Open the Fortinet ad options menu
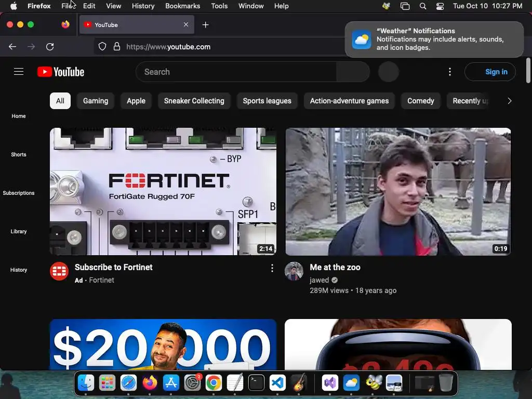This screenshot has width=532, height=399. click(272, 269)
